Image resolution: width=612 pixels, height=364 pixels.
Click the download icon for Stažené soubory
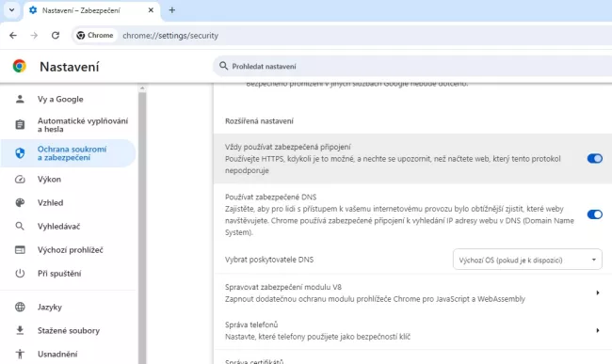(20, 330)
